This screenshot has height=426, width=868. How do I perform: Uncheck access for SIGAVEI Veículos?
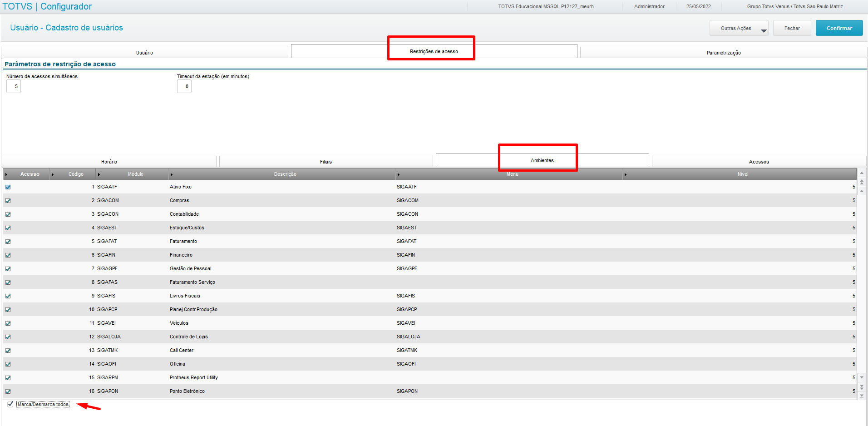[x=8, y=323]
